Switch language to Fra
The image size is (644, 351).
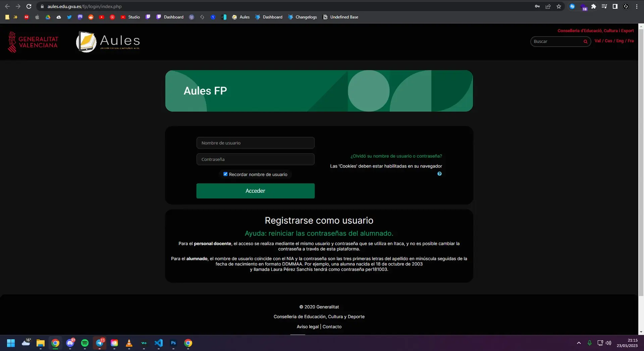click(631, 41)
